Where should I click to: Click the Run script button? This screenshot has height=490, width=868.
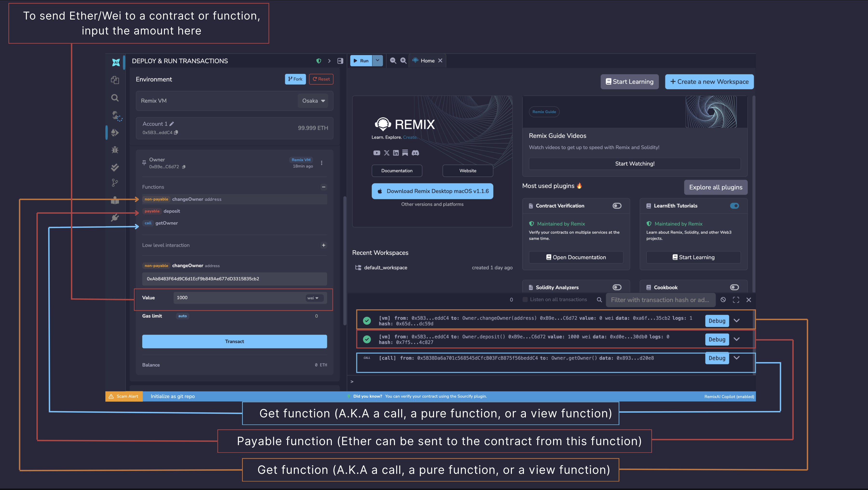point(361,61)
